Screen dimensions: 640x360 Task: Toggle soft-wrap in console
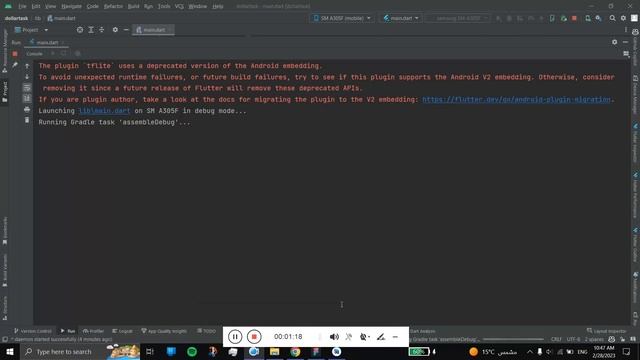(27, 88)
